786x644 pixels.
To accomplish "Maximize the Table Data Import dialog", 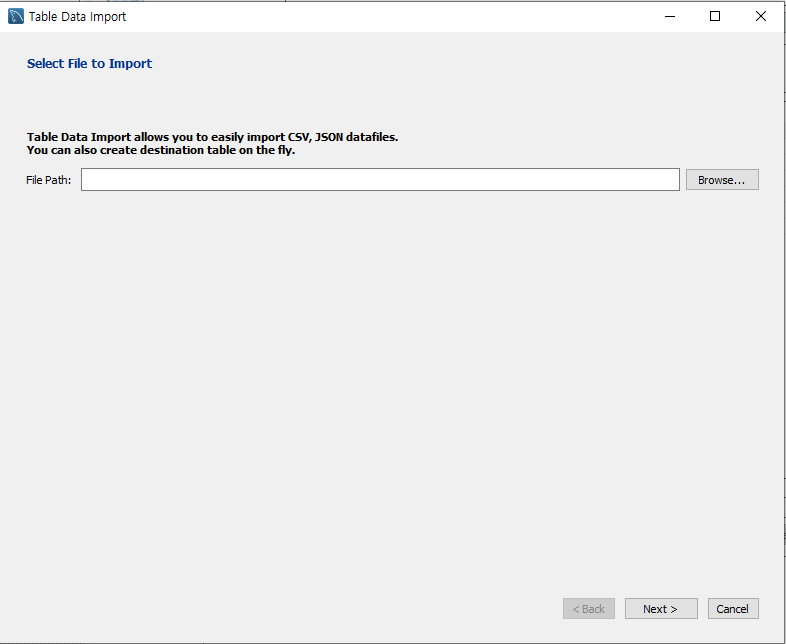I will pyautogui.click(x=715, y=17).
